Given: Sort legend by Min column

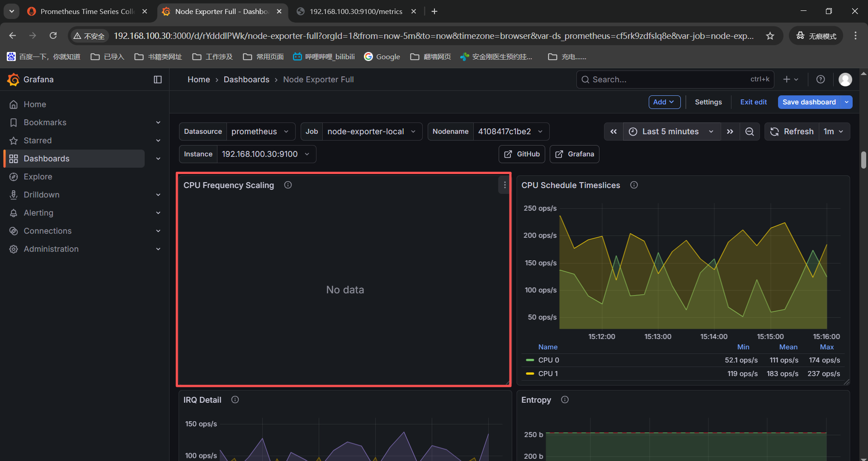Looking at the screenshot, I should (743, 347).
